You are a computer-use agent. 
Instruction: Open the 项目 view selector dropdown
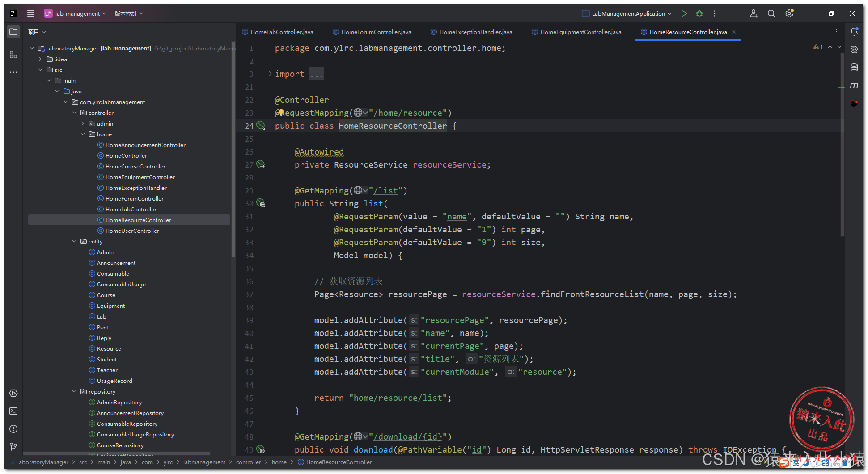tap(37, 32)
